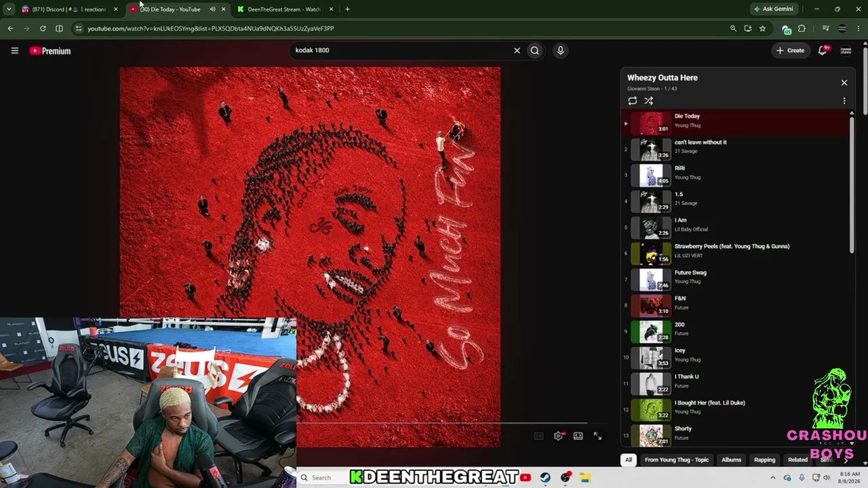Select "I Thank U" playlist entry
The image size is (868, 488).
click(736, 384)
